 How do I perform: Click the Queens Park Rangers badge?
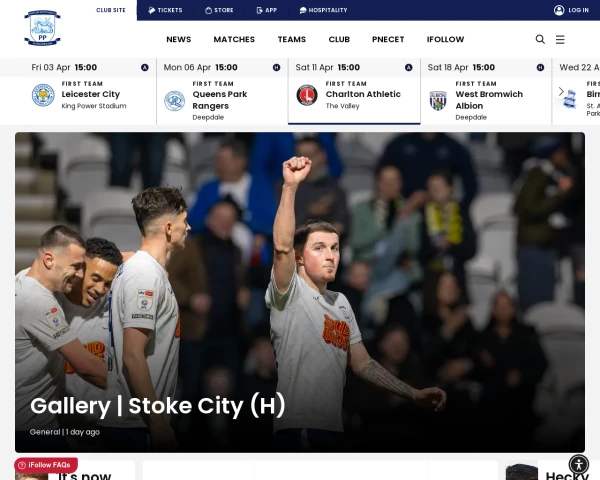(x=174, y=101)
